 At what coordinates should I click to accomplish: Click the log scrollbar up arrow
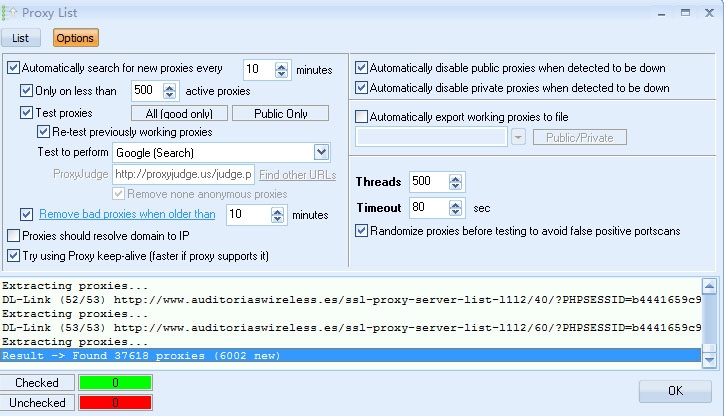(x=709, y=287)
